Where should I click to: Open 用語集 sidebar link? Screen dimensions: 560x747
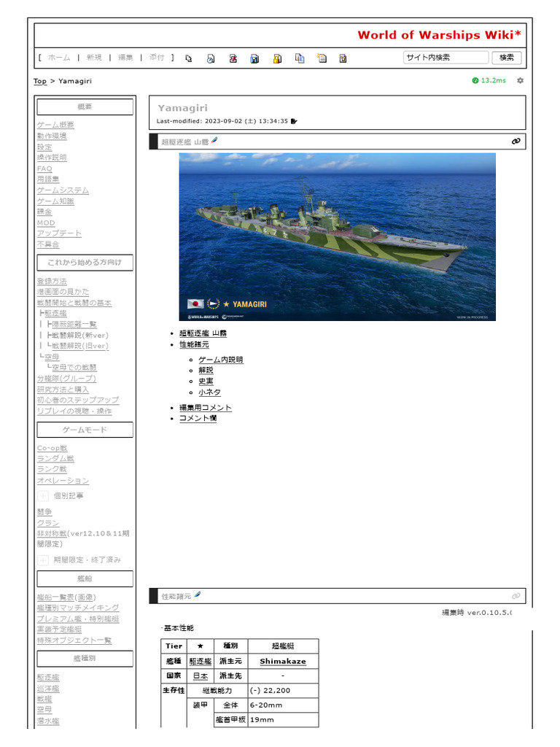[48, 179]
